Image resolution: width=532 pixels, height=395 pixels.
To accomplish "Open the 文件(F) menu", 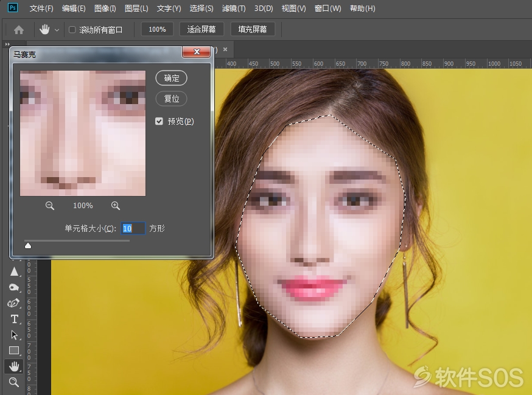I will [41, 9].
